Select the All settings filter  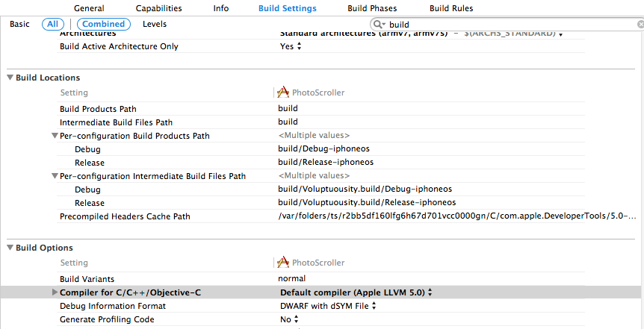pyautogui.click(x=53, y=24)
